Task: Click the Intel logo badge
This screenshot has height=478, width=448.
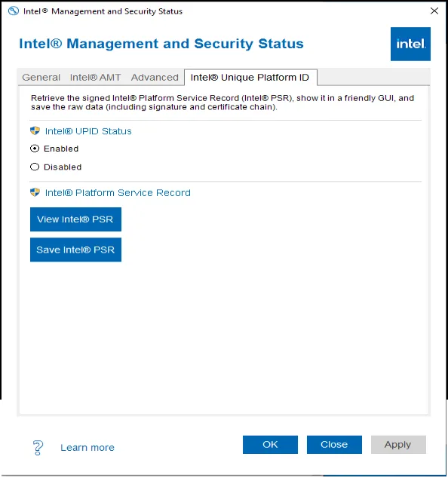Action: (x=410, y=44)
